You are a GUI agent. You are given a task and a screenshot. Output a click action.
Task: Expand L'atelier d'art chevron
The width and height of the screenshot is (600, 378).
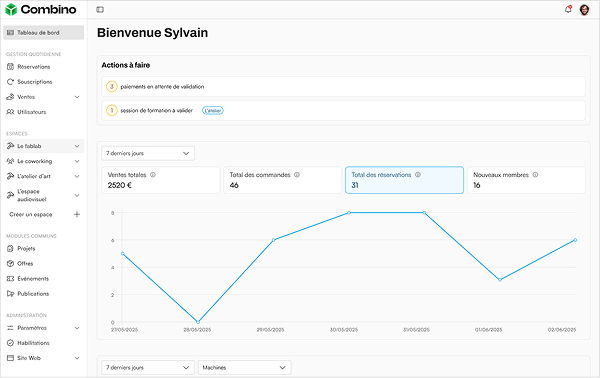point(77,176)
